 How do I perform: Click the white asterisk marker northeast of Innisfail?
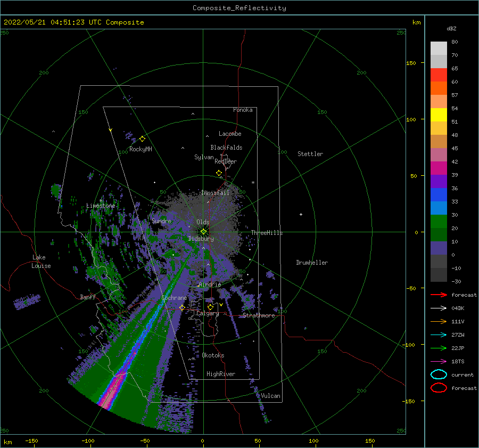click(253, 183)
